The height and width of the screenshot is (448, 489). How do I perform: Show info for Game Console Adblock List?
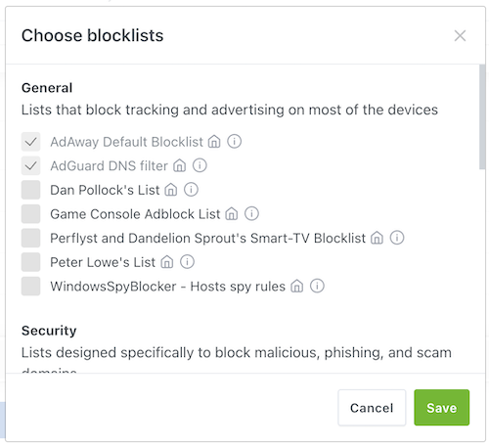click(251, 213)
